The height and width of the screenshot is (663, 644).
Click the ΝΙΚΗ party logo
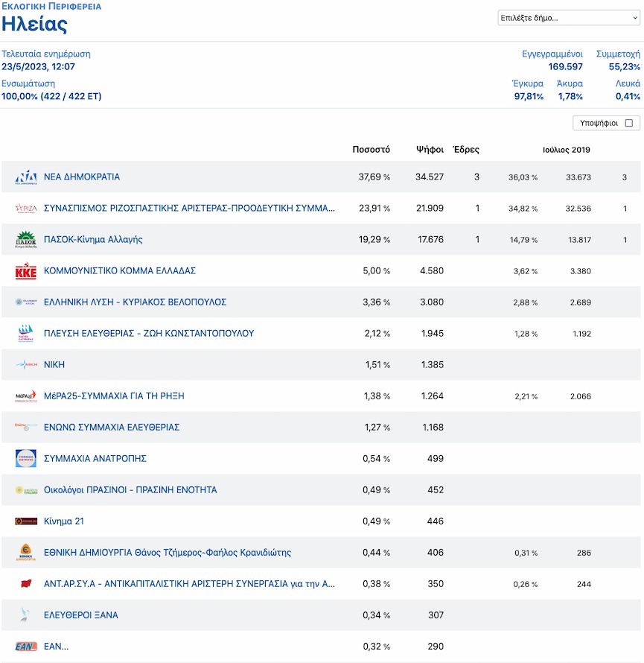click(26, 364)
